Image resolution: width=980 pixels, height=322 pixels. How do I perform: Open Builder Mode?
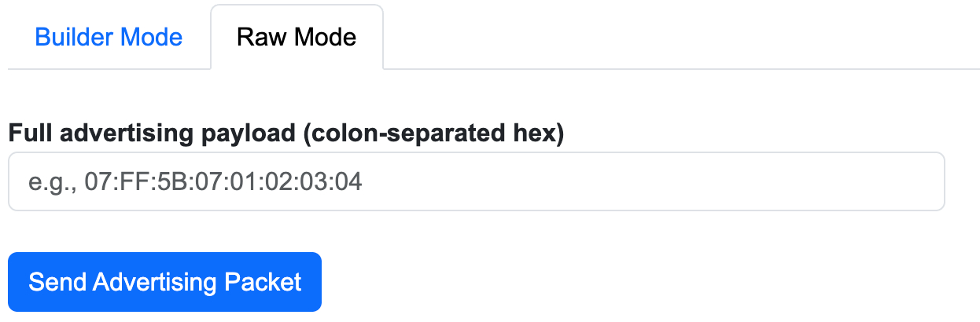(109, 37)
